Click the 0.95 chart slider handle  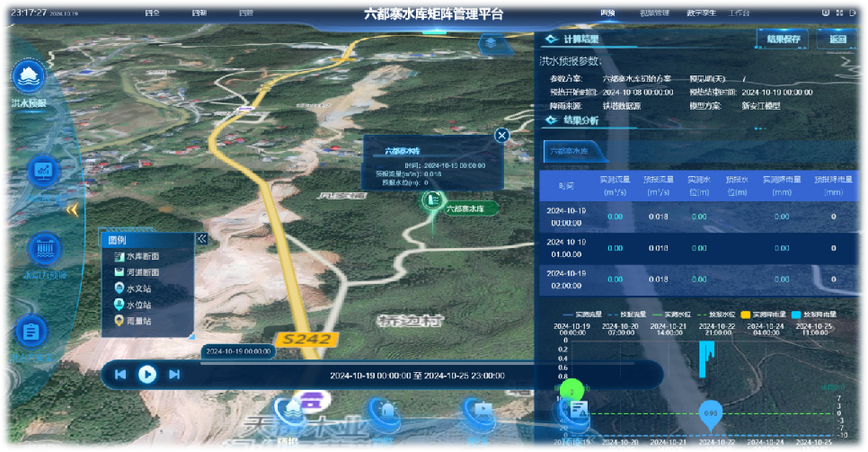710,412
